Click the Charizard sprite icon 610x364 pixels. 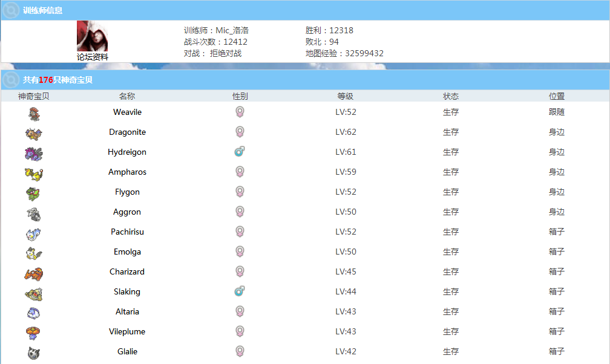[x=34, y=274]
